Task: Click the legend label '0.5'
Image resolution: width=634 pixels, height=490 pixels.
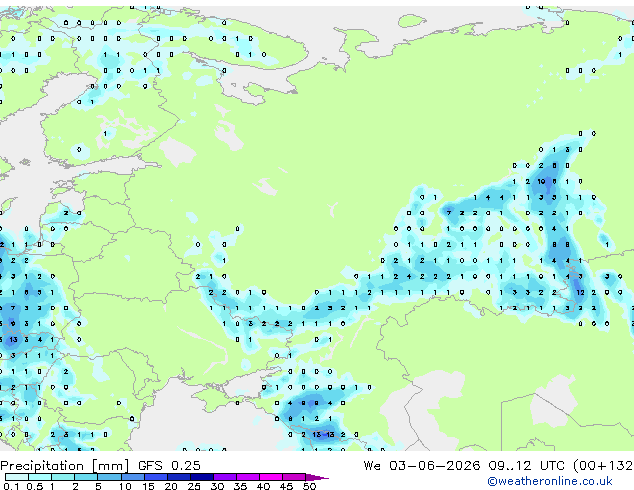Action: [34, 486]
